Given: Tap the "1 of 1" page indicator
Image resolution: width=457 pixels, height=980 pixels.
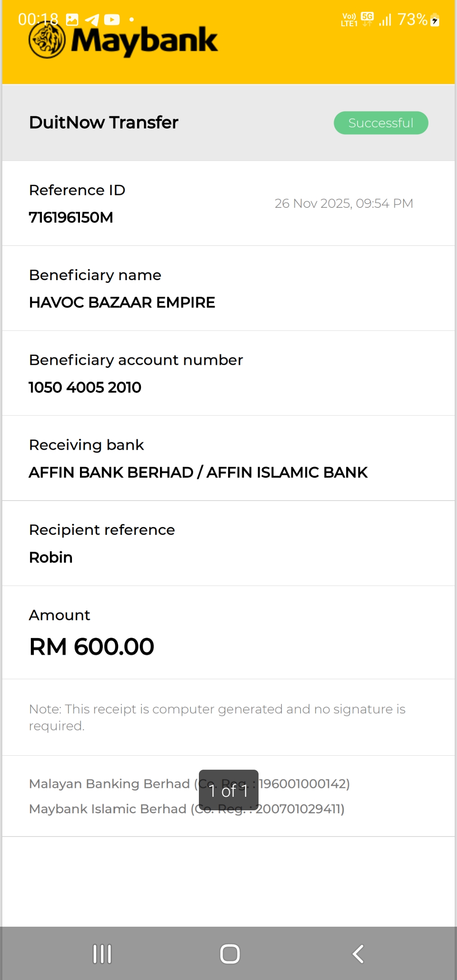Looking at the screenshot, I should [228, 790].
